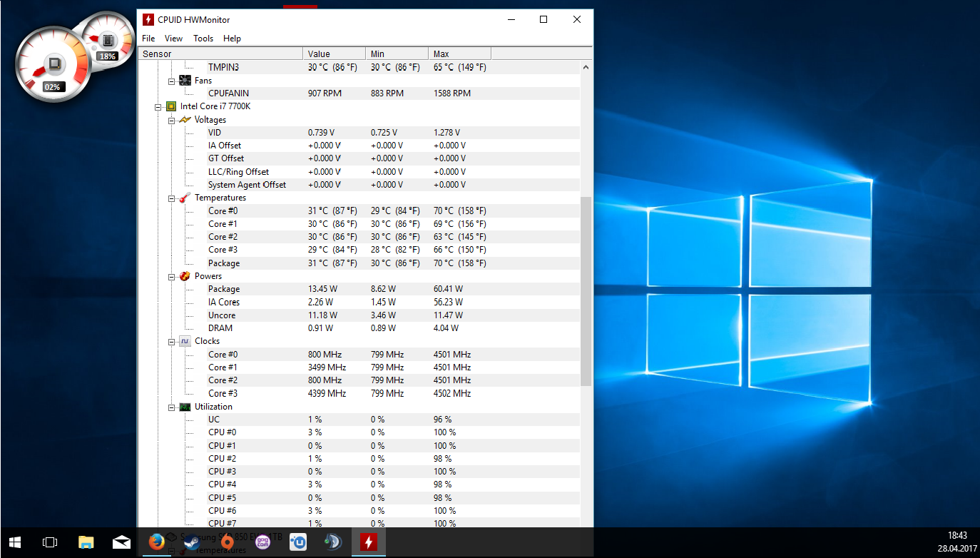Open the View menu
The image size is (980, 558).
click(173, 39)
